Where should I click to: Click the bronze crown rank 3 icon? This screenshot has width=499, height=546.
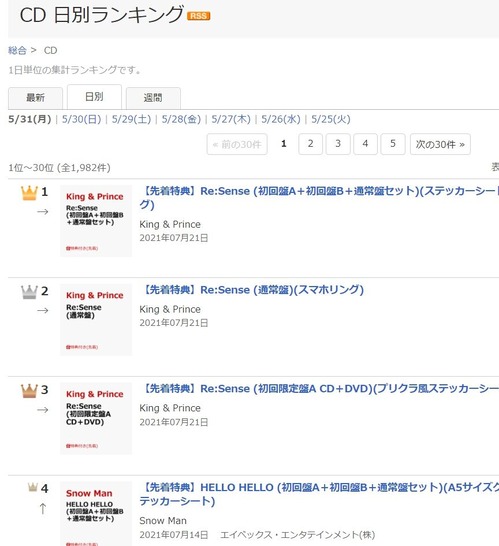(29, 391)
